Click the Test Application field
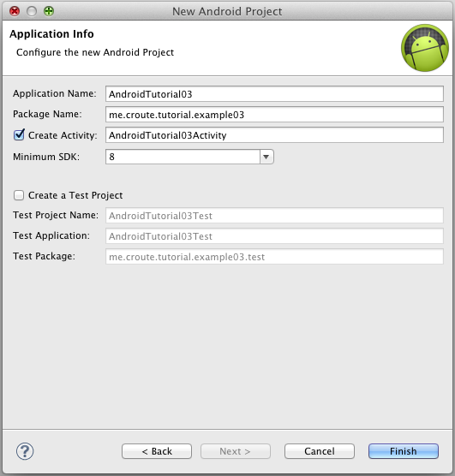The width and height of the screenshot is (455, 476). tap(274, 236)
